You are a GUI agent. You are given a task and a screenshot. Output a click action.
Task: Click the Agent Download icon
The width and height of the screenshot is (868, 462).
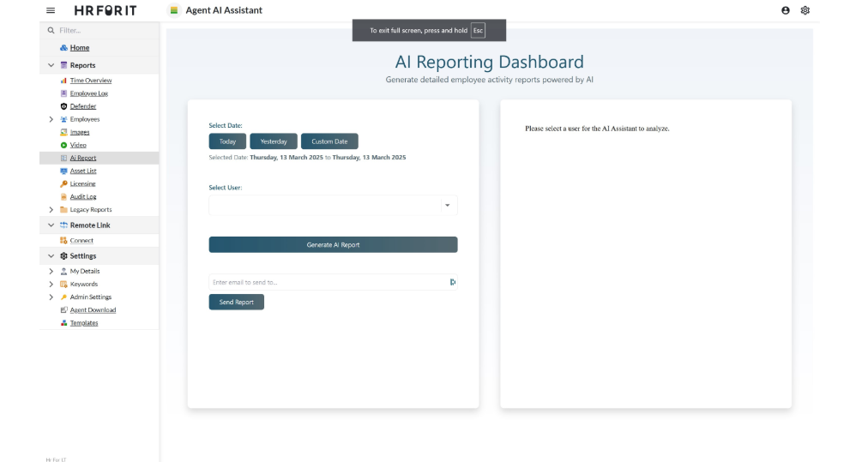(x=63, y=309)
